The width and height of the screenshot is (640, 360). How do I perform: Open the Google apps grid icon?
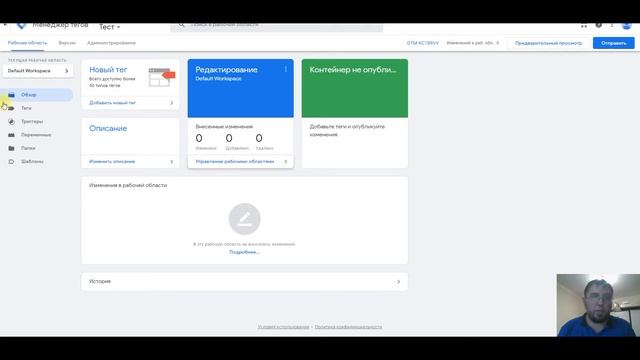click(584, 26)
